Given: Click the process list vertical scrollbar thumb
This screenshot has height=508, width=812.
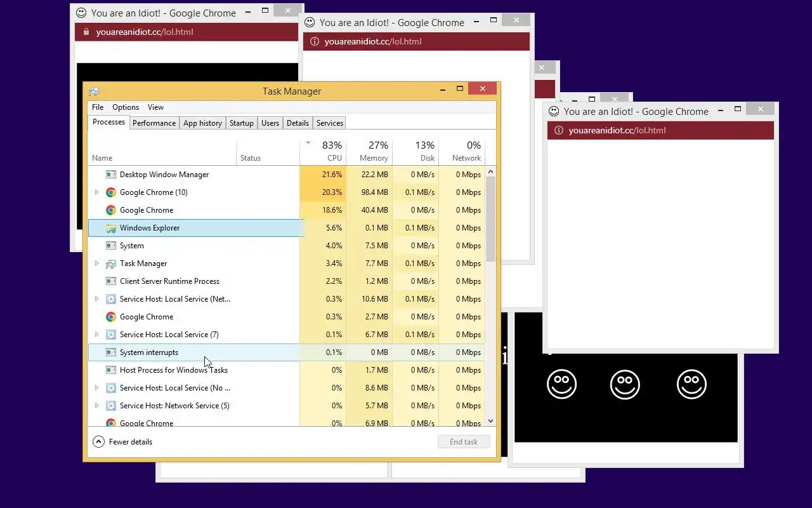Looking at the screenshot, I should point(490,219).
